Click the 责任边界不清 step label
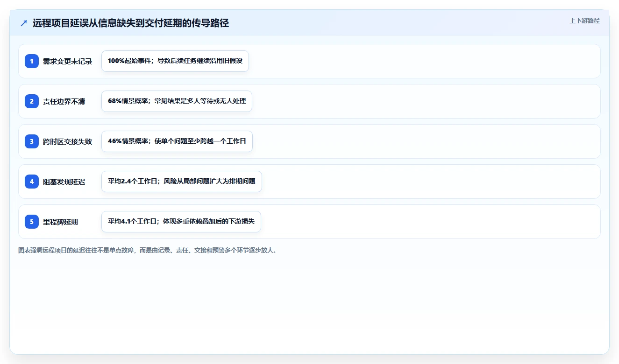 [64, 102]
